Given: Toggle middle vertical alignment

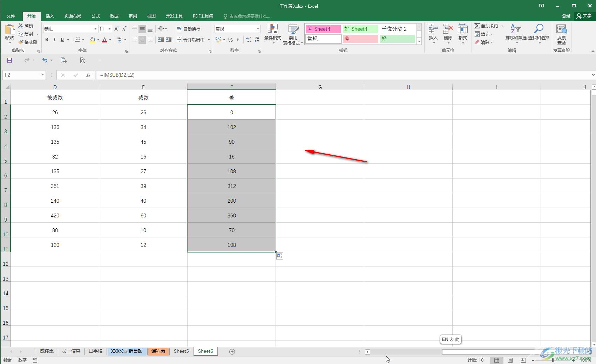Looking at the screenshot, I should coord(142,29).
